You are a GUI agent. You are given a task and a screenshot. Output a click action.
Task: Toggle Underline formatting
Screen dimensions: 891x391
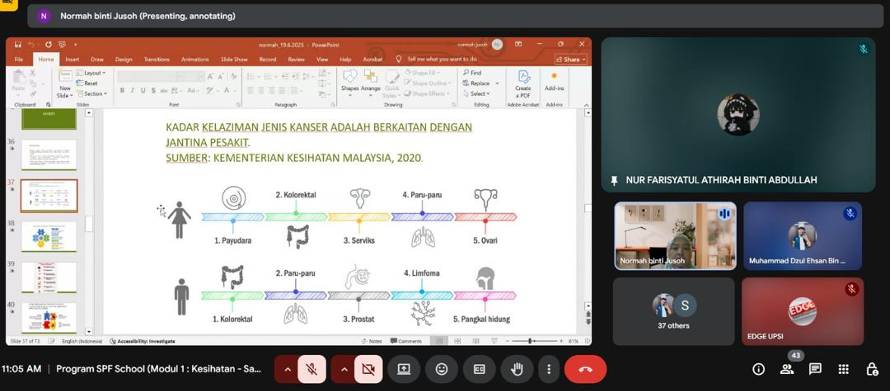[x=143, y=91]
